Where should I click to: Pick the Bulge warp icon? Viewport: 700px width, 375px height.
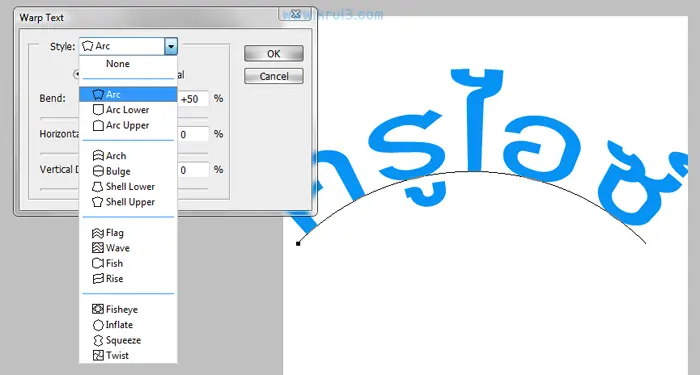point(98,171)
